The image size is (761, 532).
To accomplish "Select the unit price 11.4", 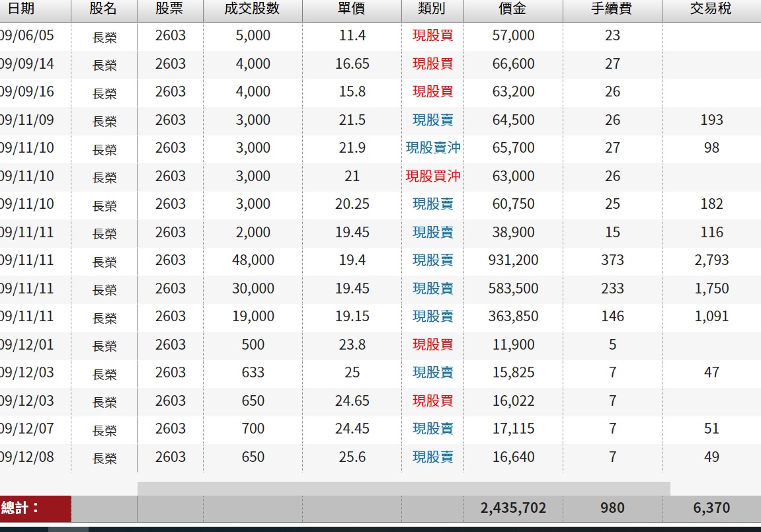I will [352, 36].
